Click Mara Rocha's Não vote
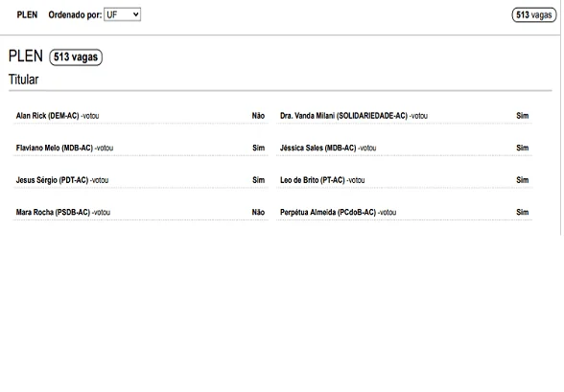The height and width of the screenshot is (392, 564). (258, 213)
